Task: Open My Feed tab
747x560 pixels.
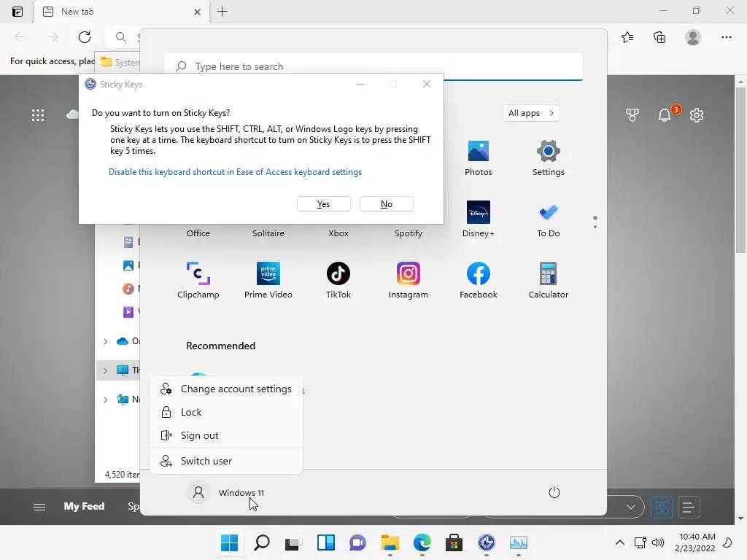Action: pyautogui.click(x=84, y=506)
